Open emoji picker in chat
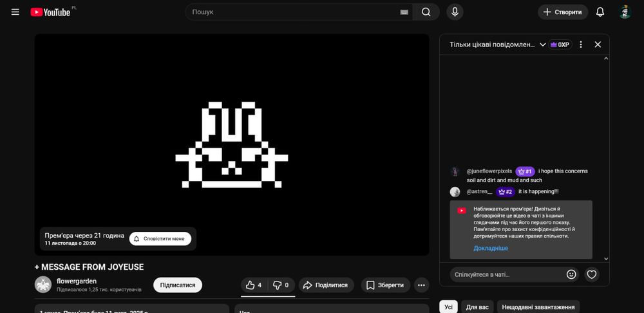This screenshot has width=644, height=313. 571,274
